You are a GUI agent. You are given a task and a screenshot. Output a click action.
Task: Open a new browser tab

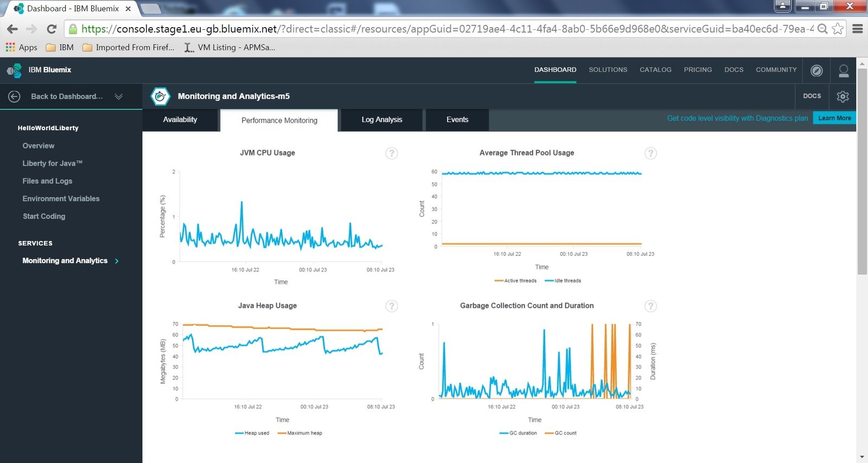click(x=150, y=9)
